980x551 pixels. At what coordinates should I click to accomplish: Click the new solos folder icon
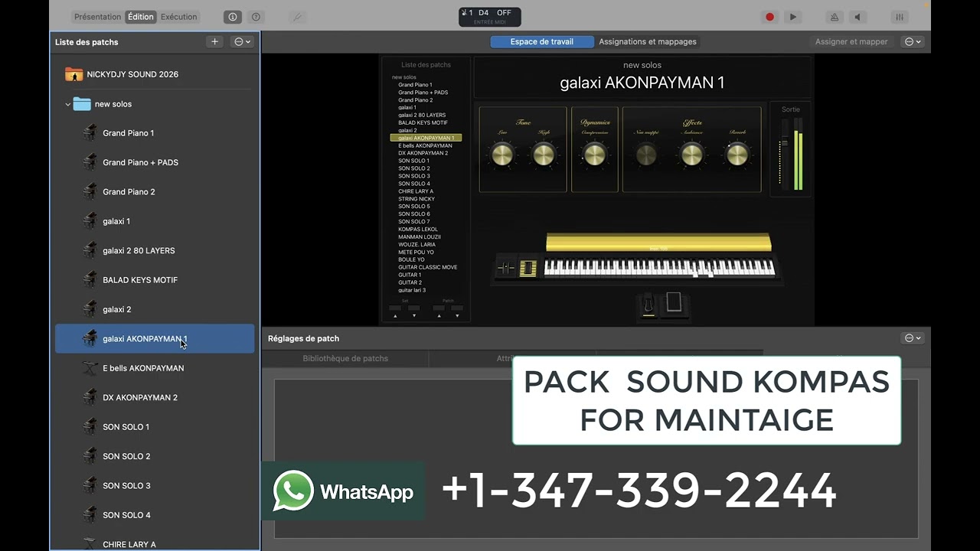tap(82, 104)
